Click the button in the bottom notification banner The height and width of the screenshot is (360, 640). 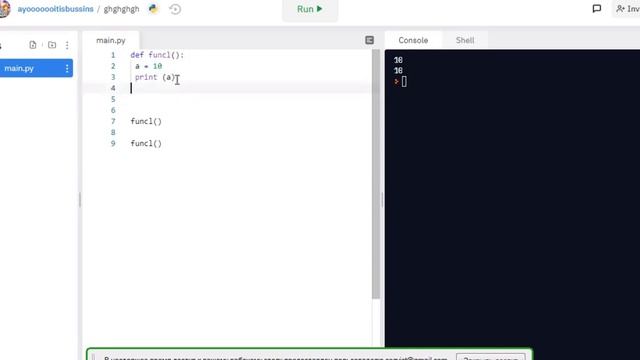[x=491, y=357]
